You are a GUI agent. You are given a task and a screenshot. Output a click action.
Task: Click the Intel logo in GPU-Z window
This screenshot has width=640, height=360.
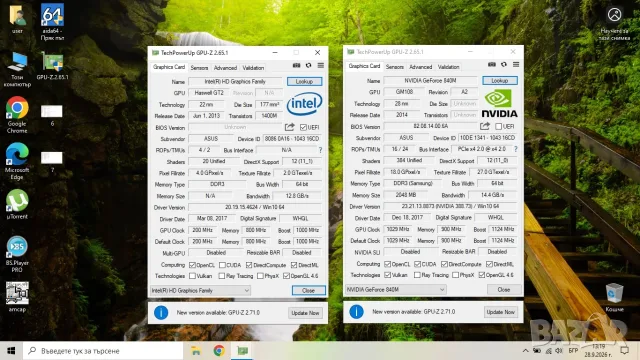304,104
